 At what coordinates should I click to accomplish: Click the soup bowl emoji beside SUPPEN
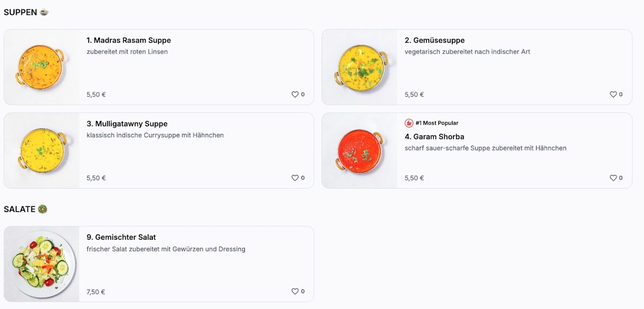44,12
